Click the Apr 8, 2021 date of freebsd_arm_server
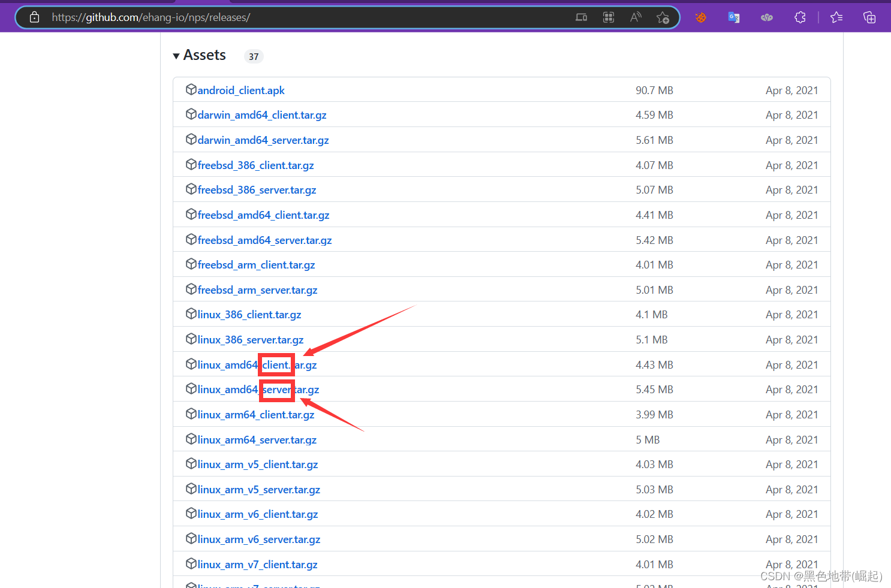891x588 pixels. 791,290
